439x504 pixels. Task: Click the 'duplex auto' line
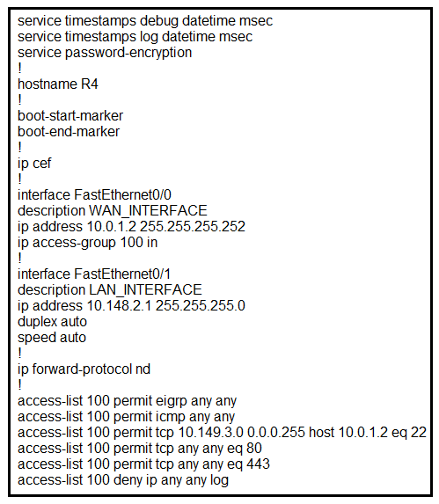point(53,322)
